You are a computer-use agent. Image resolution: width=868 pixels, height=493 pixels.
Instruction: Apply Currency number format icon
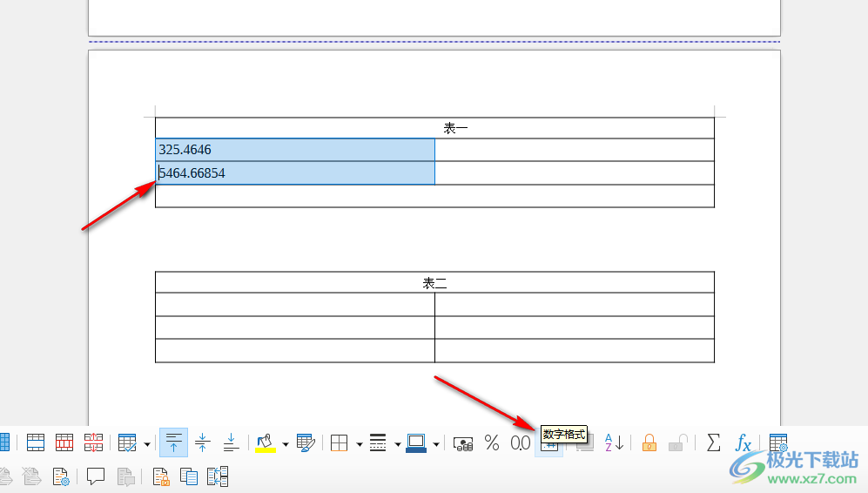click(463, 443)
